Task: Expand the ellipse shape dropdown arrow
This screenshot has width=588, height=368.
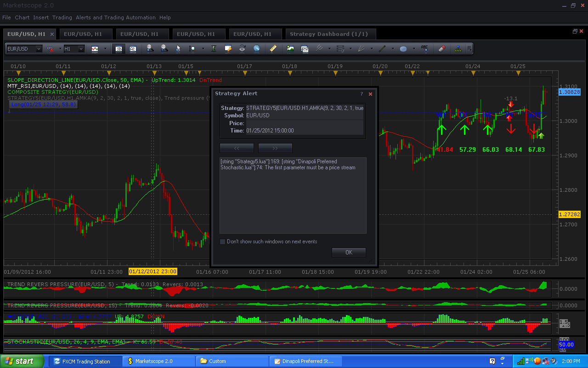Action: [413, 48]
